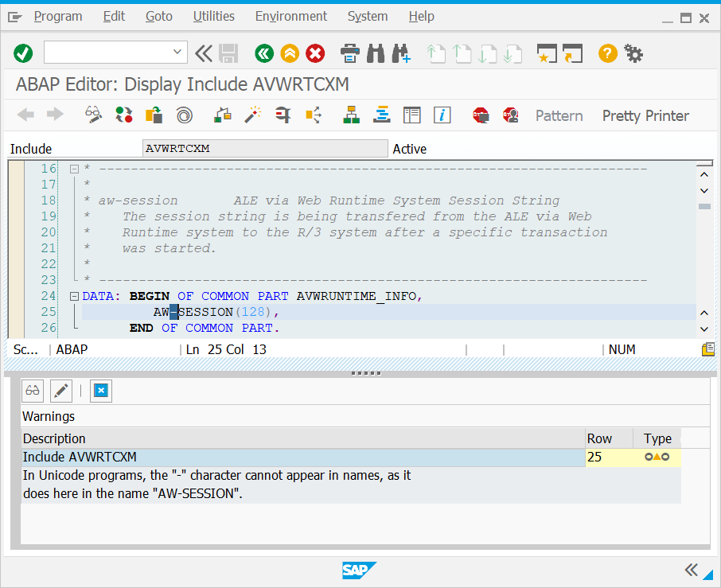721x588 pixels.
Task: Open Customize Local Layout gear icon
Action: pyautogui.click(x=633, y=53)
